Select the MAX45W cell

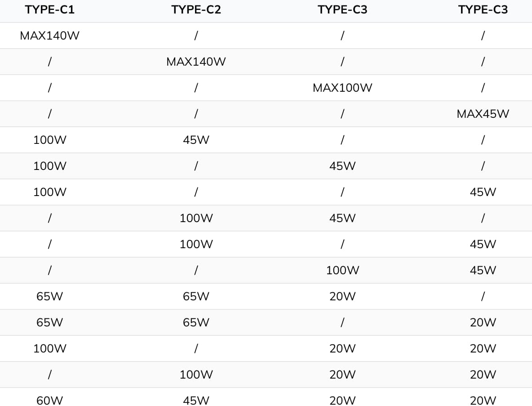click(483, 114)
